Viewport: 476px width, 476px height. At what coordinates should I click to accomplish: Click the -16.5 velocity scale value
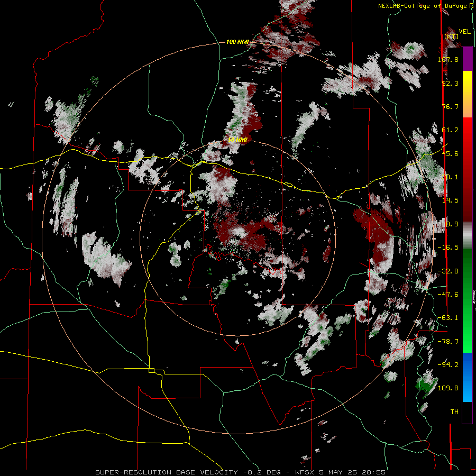pyautogui.click(x=448, y=248)
